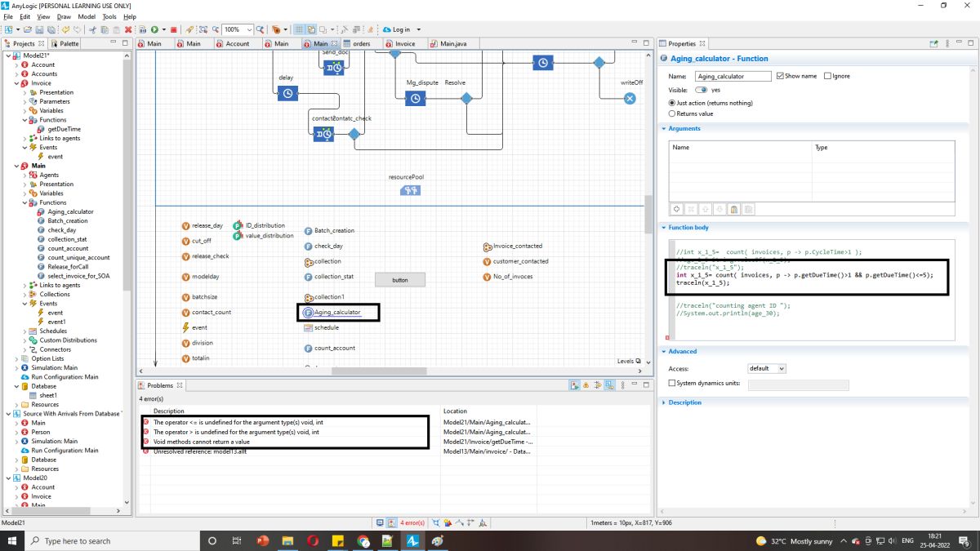Select the event element on canvas
The width and height of the screenshot is (980, 551).
194,327
